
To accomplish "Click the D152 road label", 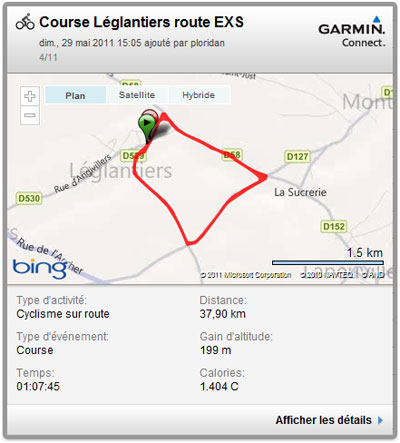I will click(334, 227).
